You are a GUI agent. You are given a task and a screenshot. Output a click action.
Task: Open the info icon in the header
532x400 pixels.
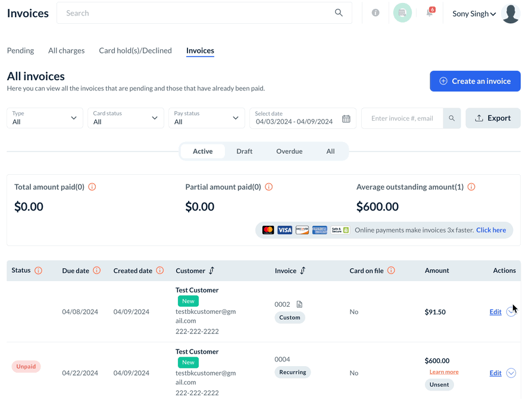coord(375,12)
